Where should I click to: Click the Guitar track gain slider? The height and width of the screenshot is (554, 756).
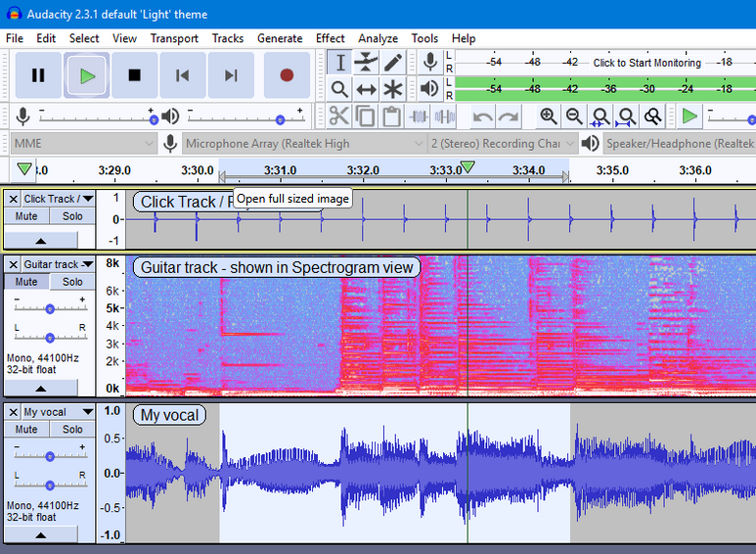click(x=50, y=306)
